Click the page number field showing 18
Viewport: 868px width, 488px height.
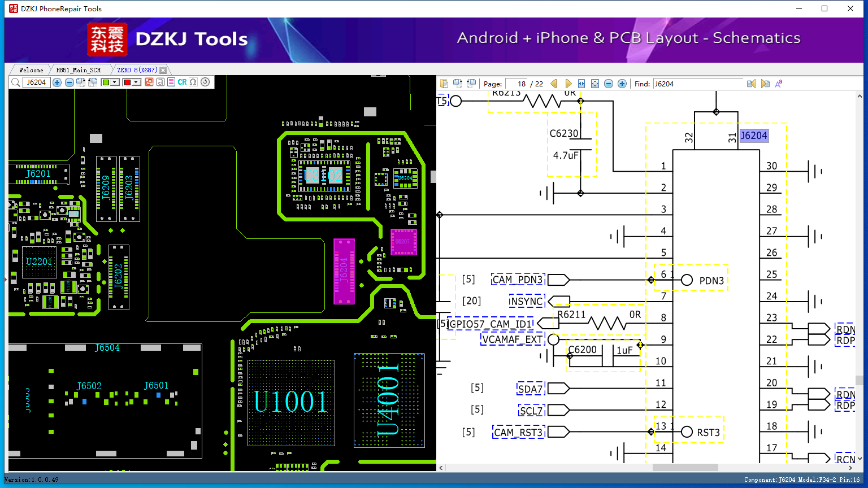coord(517,84)
